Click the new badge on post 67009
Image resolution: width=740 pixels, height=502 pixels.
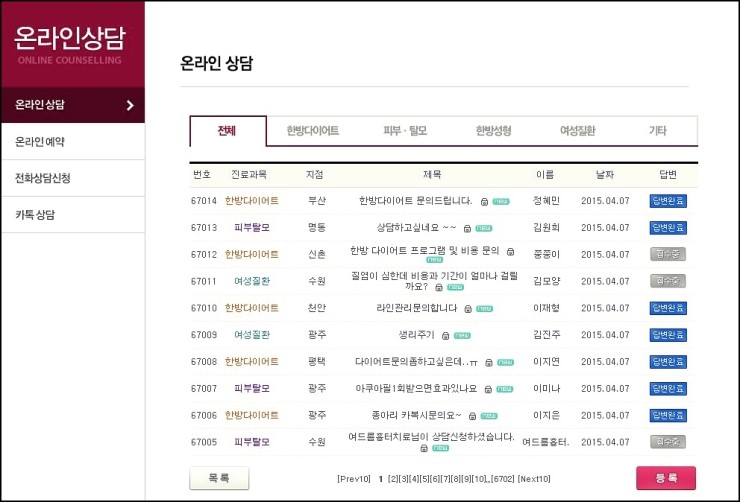462,336
